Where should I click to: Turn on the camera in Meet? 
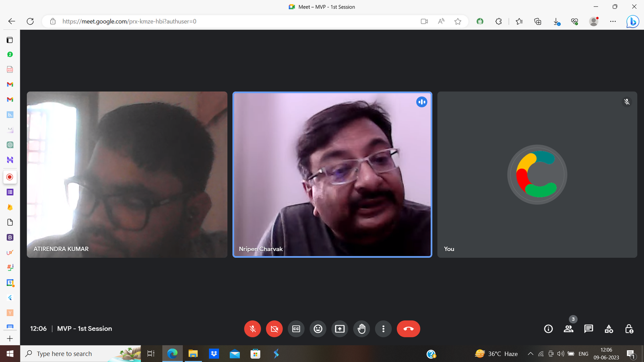click(274, 329)
